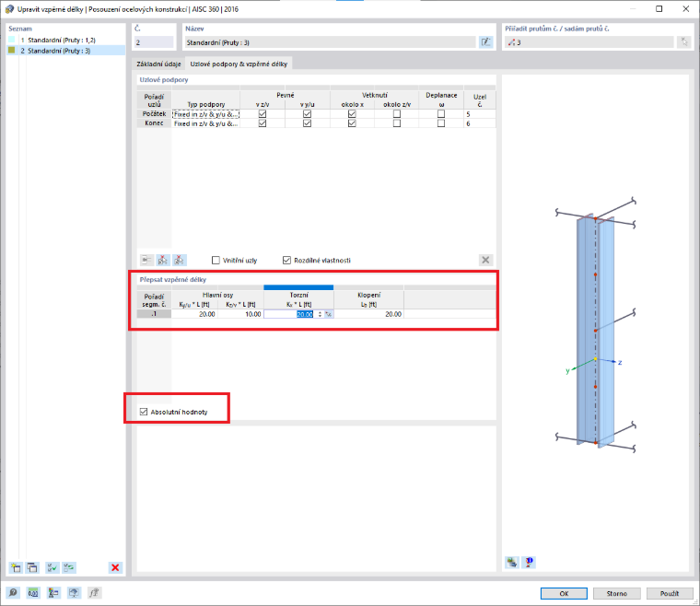Screen dimensions: 700x606
Task: Click the stepper arrows in torsional length cell
Action: pyautogui.click(x=320, y=314)
